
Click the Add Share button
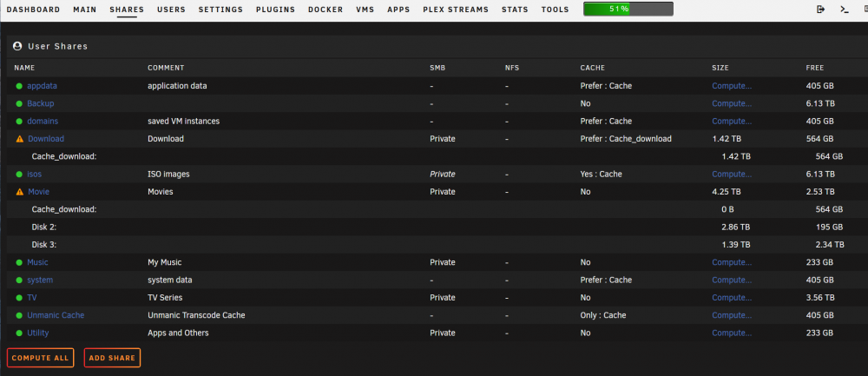point(112,358)
